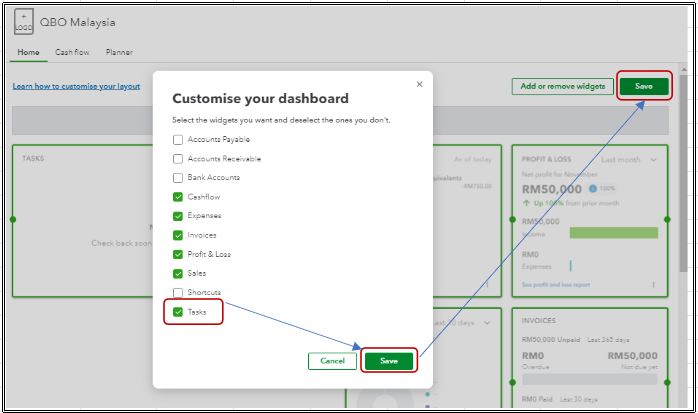698x413 pixels.
Task: Open See profit and loss report link
Action: pyautogui.click(x=556, y=285)
